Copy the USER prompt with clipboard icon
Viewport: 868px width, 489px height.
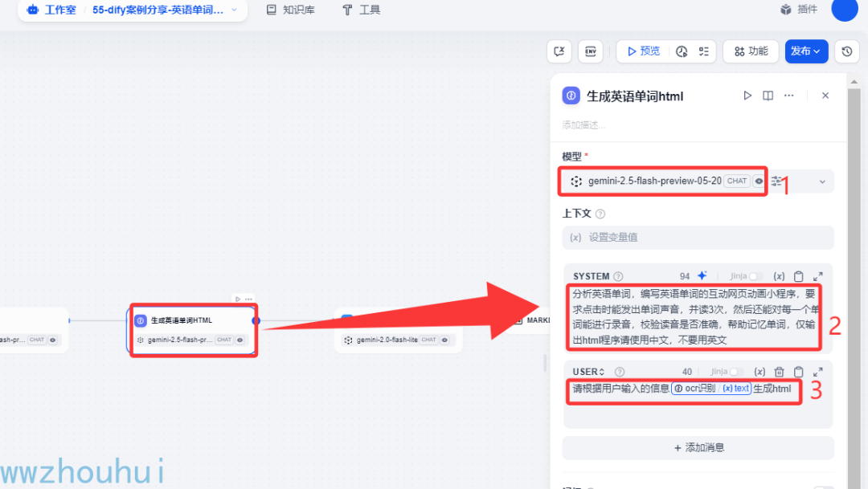798,372
